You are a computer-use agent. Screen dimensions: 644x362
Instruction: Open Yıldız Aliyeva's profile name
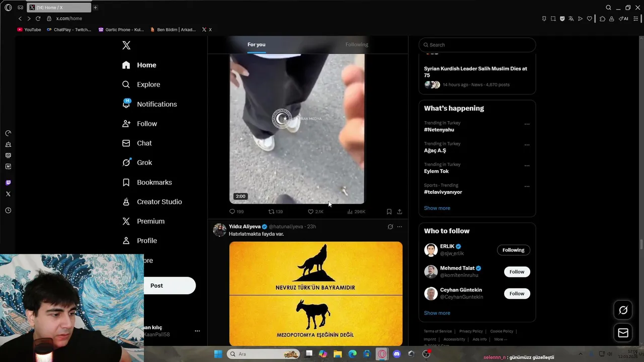[x=245, y=227]
